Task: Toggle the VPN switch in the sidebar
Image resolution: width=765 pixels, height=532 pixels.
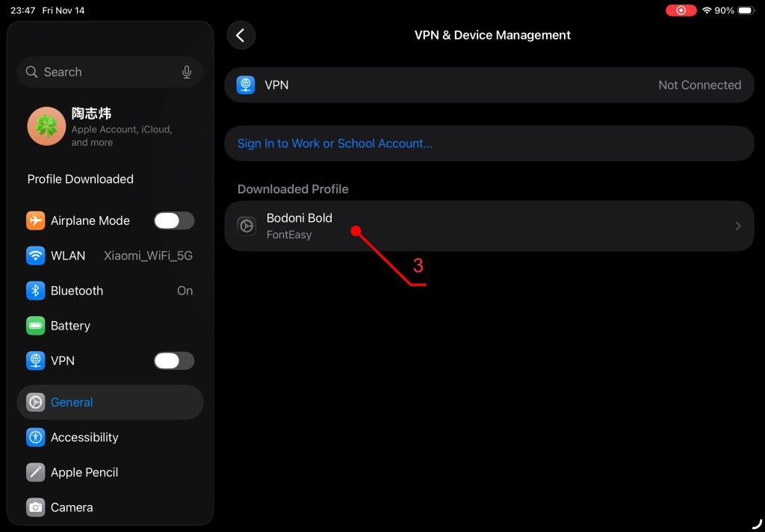Action: pos(173,361)
